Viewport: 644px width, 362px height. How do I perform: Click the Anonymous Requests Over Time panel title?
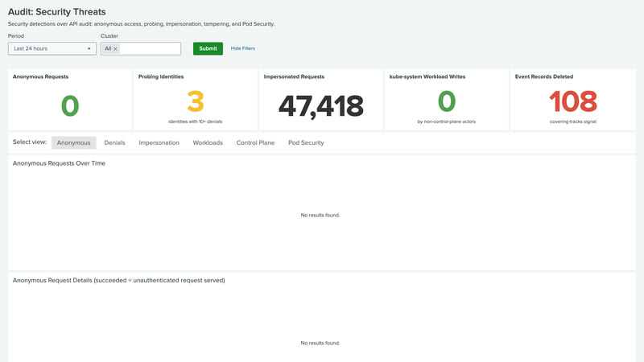tap(59, 163)
